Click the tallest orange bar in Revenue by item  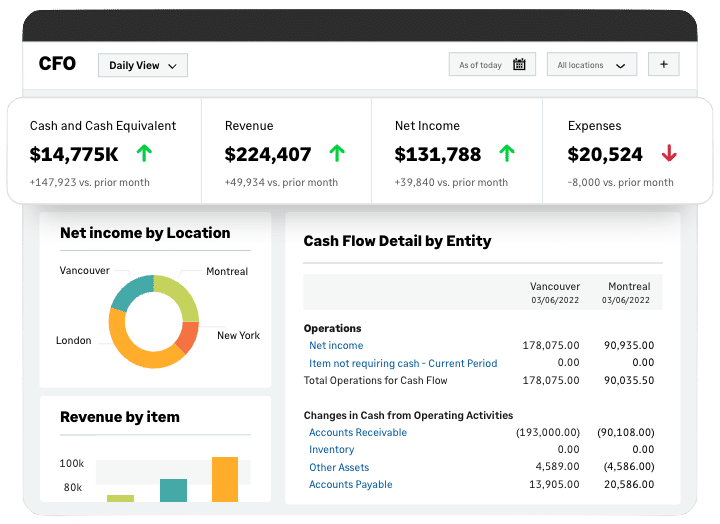[225, 479]
